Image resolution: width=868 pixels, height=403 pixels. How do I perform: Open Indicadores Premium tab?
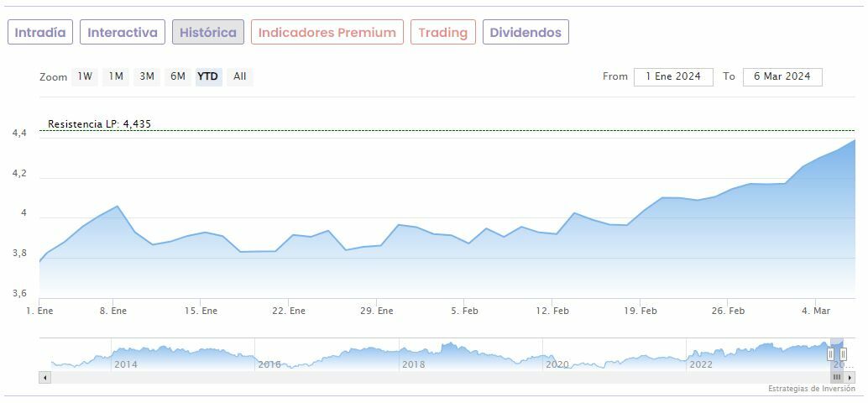pos(327,33)
